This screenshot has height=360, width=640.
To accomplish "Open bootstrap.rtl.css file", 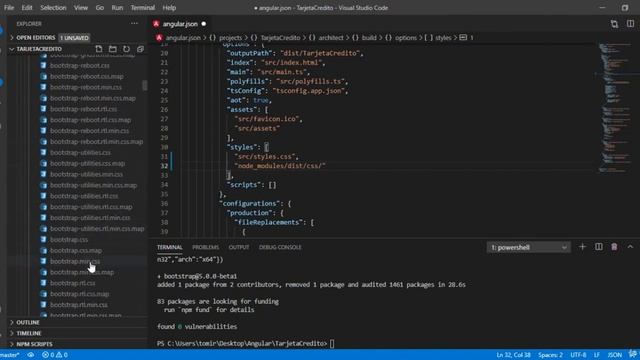I will (x=73, y=283).
